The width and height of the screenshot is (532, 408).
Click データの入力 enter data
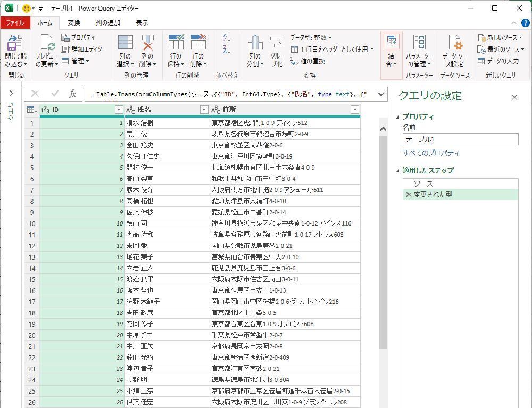tap(498, 61)
